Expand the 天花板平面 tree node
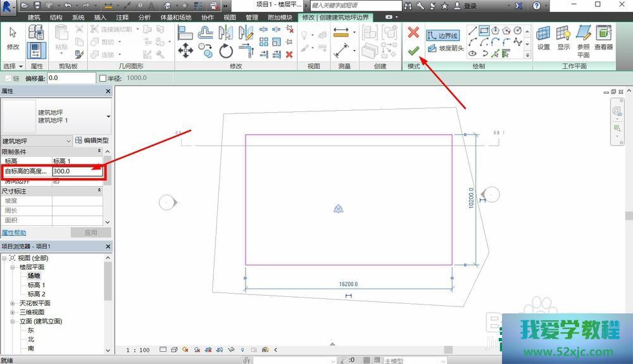Viewport: 633px width, 364px height. (13, 303)
